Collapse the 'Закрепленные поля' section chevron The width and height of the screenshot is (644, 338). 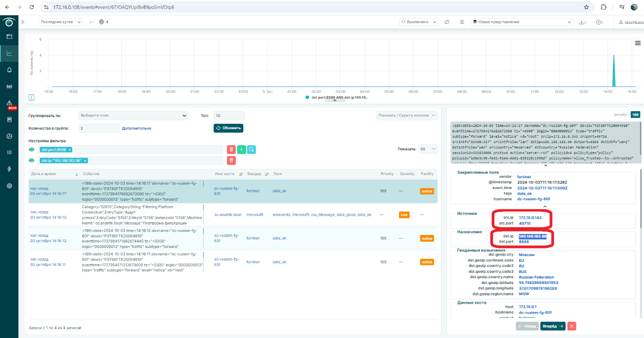pos(545,206)
